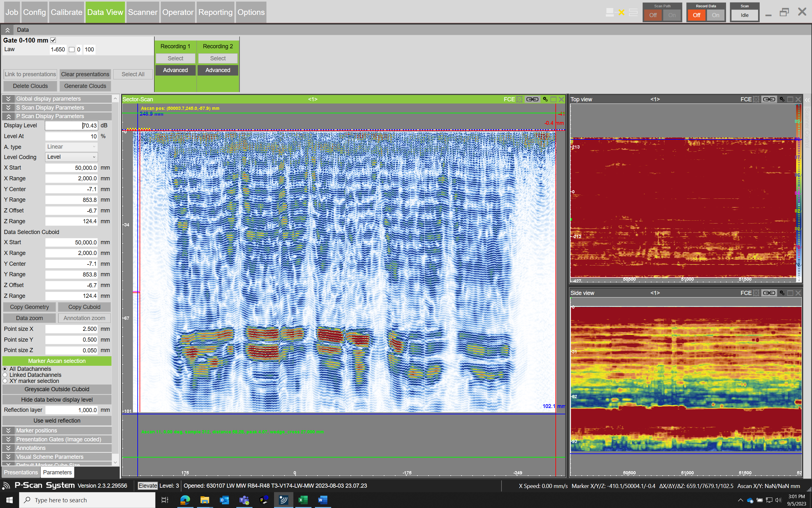The height and width of the screenshot is (508, 812).
Task: Expand S Scan Display Parameters section
Action: pos(57,108)
